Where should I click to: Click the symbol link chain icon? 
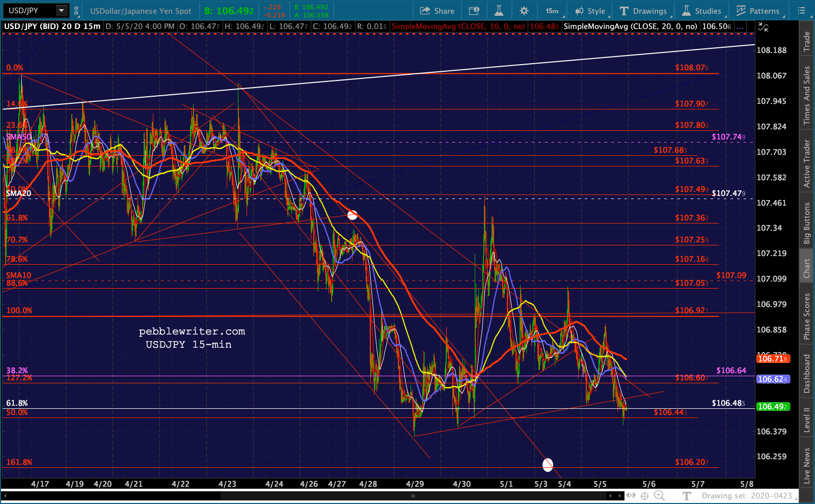76,11
